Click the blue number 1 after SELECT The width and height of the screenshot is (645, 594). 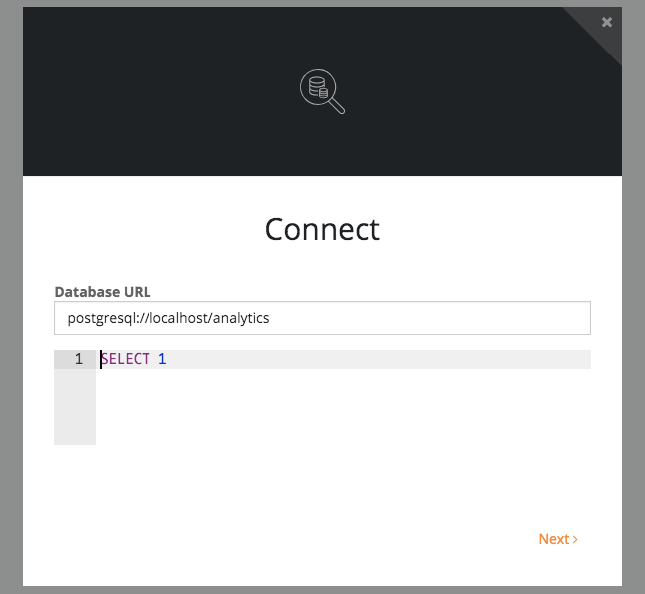162,359
